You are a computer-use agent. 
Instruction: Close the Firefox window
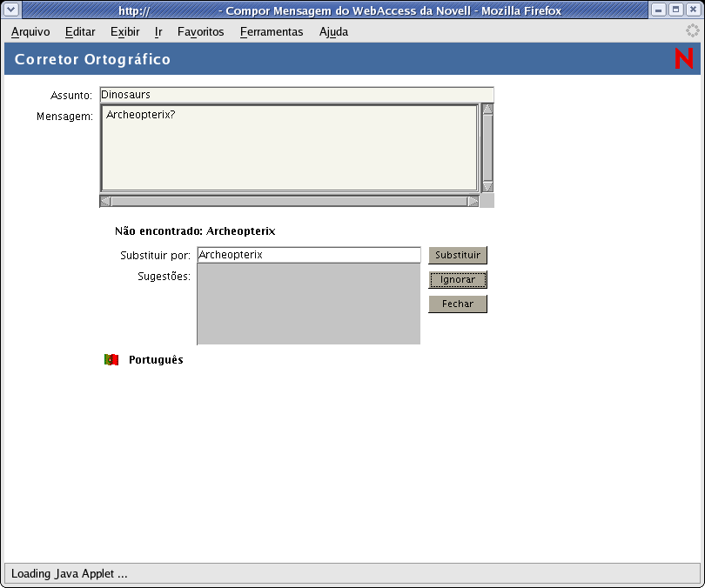click(x=694, y=10)
